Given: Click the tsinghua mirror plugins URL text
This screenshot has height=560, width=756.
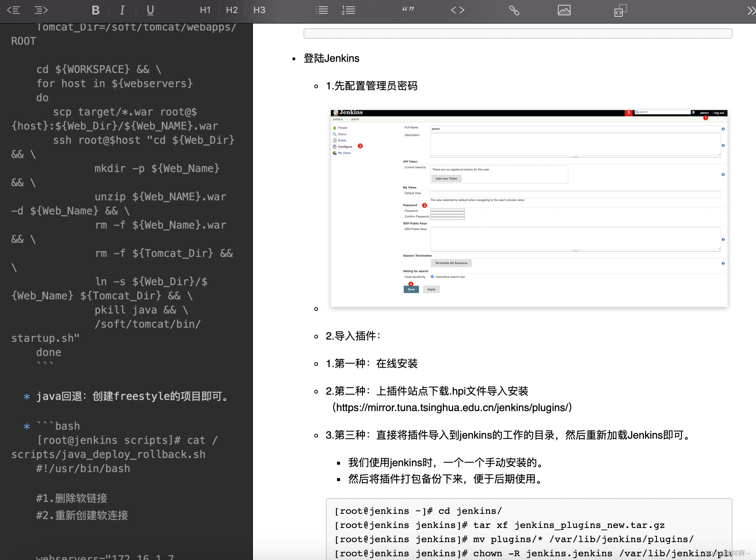Looking at the screenshot, I should (x=452, y=408).
